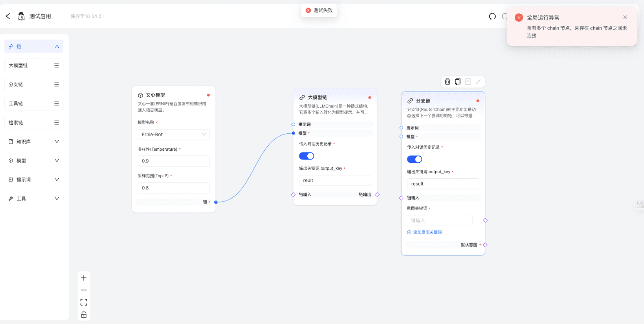
Task: Zoom out the canvas with minus button
Action: (x=84, y=290)
